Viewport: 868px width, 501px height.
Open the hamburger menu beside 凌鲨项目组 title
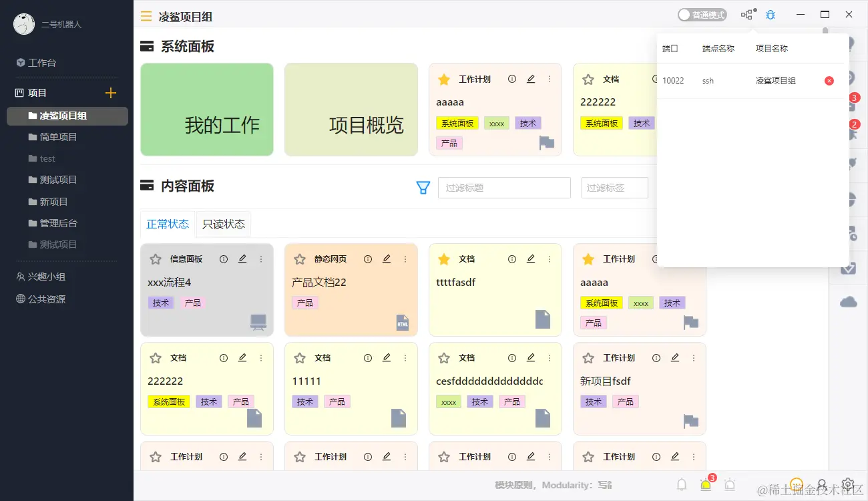[146, 17]
